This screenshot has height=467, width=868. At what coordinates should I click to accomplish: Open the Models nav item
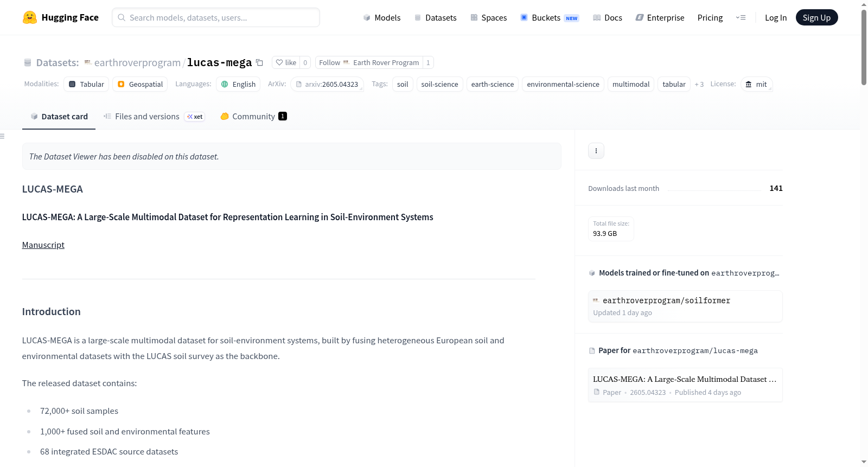tap(382, 17)
